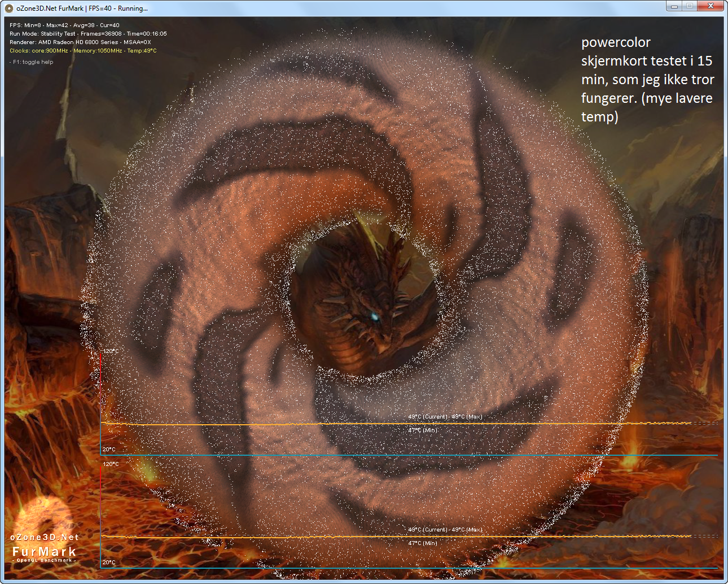This screenshot has width=728, height=584.
Task: Click the 'FPS: Min=8 - Max=42 - Avg=38 - Cur=40' line
Action: (64, 25)
